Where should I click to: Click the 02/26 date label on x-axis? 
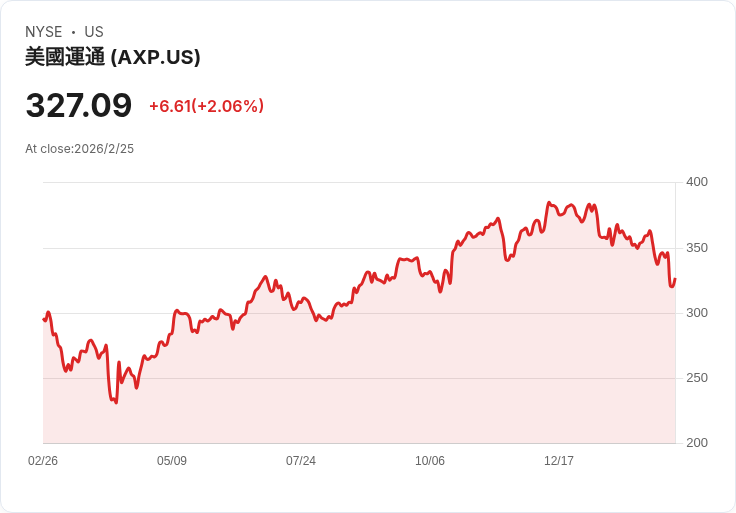tap(43, 461)
